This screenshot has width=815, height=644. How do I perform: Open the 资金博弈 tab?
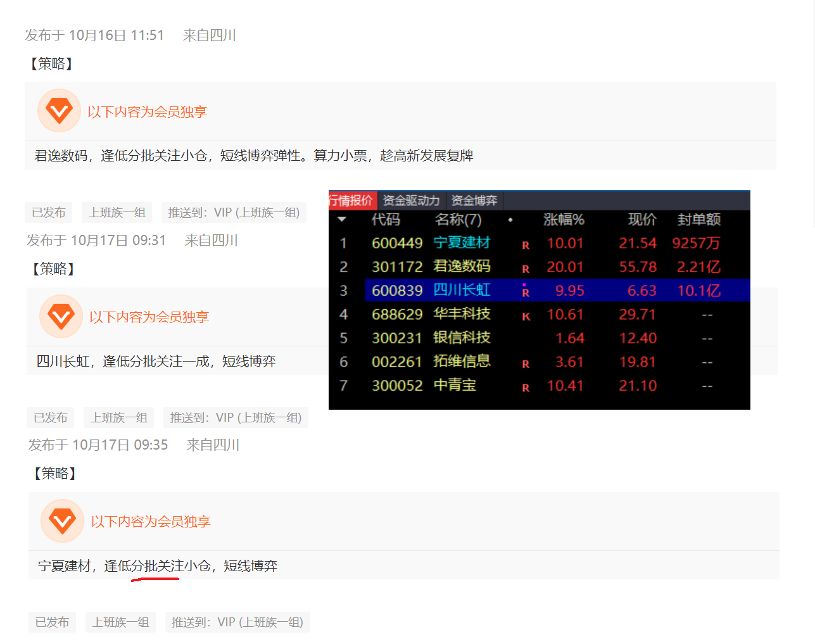tap(474, 200)
